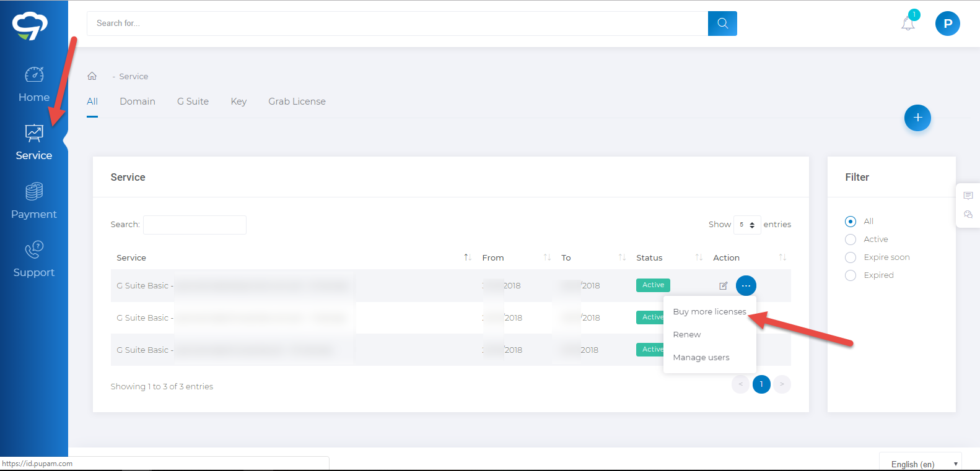Click the Filter panel heading
The image size is (980, 471).
857,177
